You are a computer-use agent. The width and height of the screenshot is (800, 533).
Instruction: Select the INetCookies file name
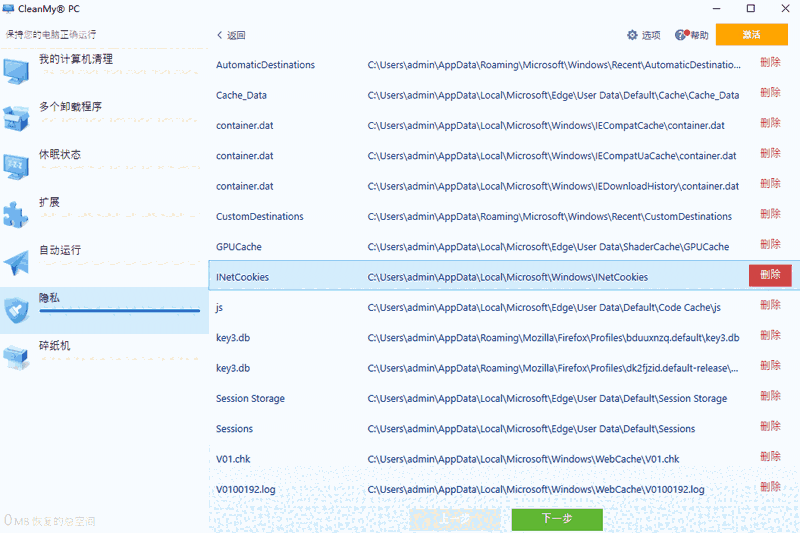point(242,277)
